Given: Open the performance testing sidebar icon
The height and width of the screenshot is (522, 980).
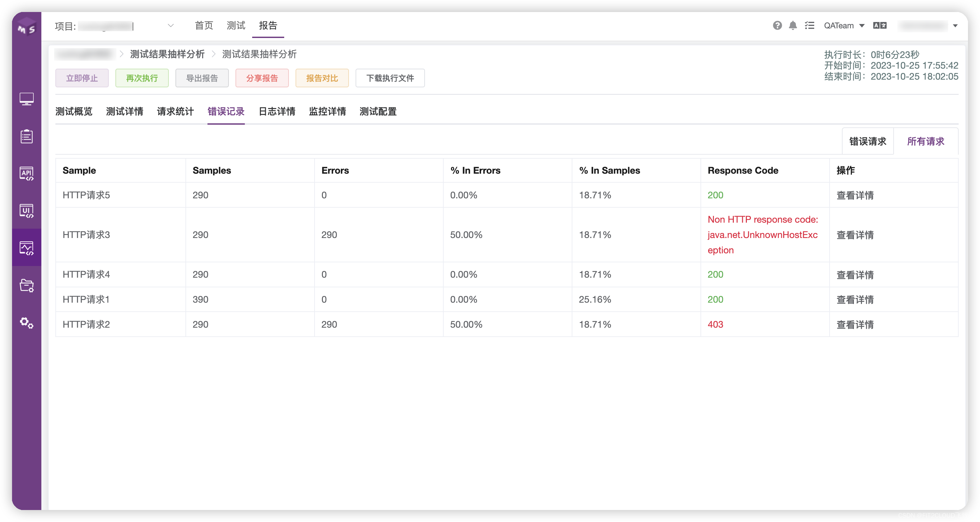Looking at the screenshot, I should click(x=26, y=248).
